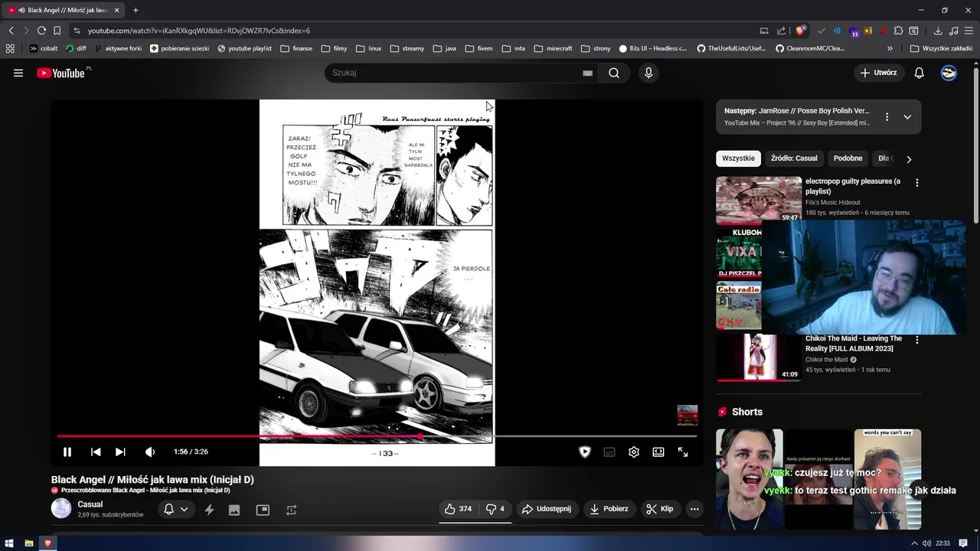This screenshot has width=980, height=551.
Task: Open options for Chikoi The Maid video
Action: pos(916,340)
